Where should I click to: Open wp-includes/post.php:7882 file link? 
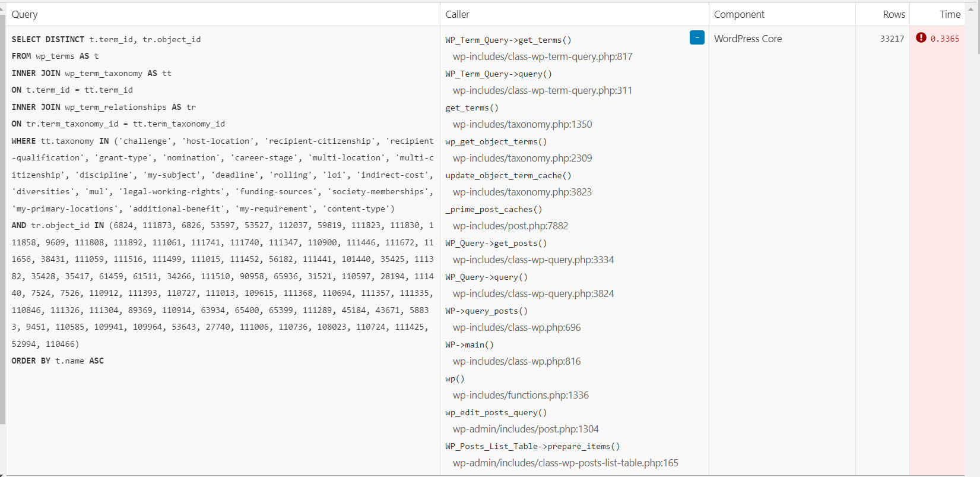coord(510,226)
